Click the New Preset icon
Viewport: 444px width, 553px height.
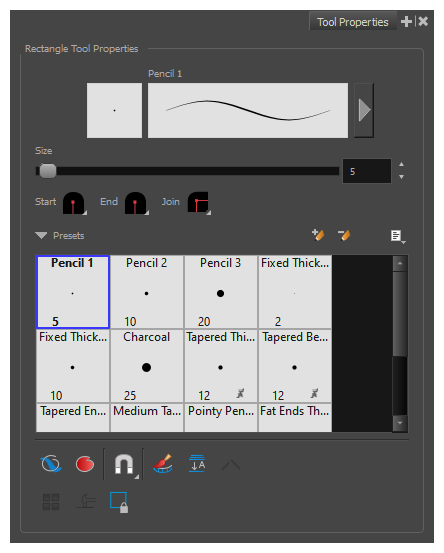[x=318, y=235]
